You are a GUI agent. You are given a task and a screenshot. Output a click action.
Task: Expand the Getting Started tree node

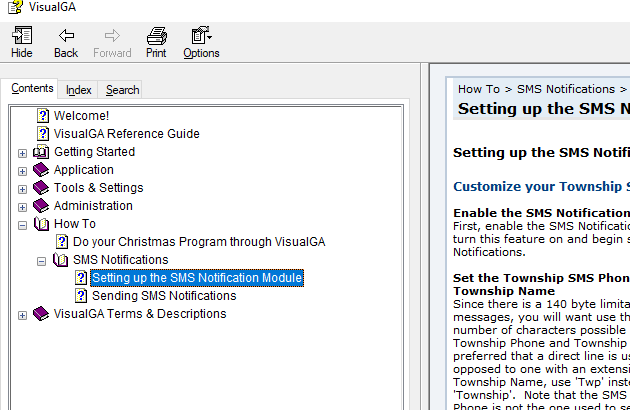[23, 153]
